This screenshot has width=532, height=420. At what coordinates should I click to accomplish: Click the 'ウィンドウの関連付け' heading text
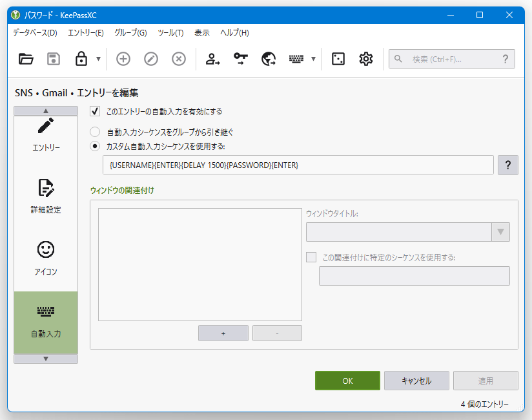122,191
